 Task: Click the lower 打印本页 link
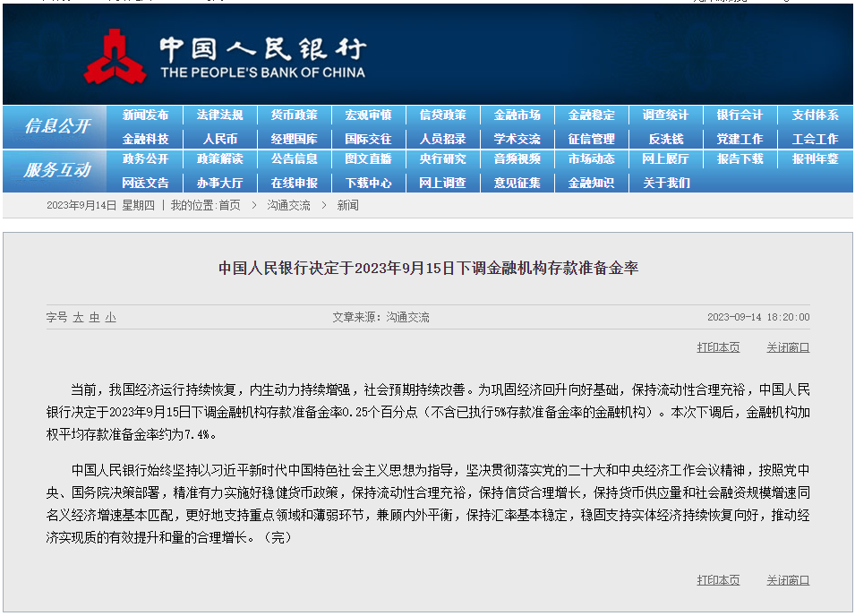tap(718, 580)
